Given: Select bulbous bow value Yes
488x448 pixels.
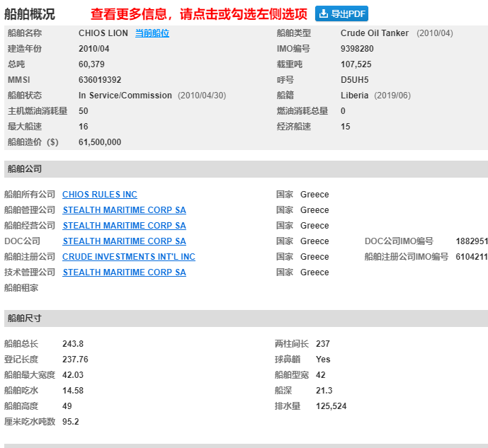Looking at the screenshot, I should point(323,360).
